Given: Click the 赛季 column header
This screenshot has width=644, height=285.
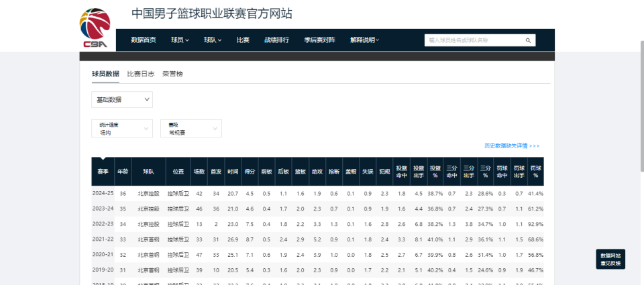Looking at the screenshot, I should pos(103,172).
